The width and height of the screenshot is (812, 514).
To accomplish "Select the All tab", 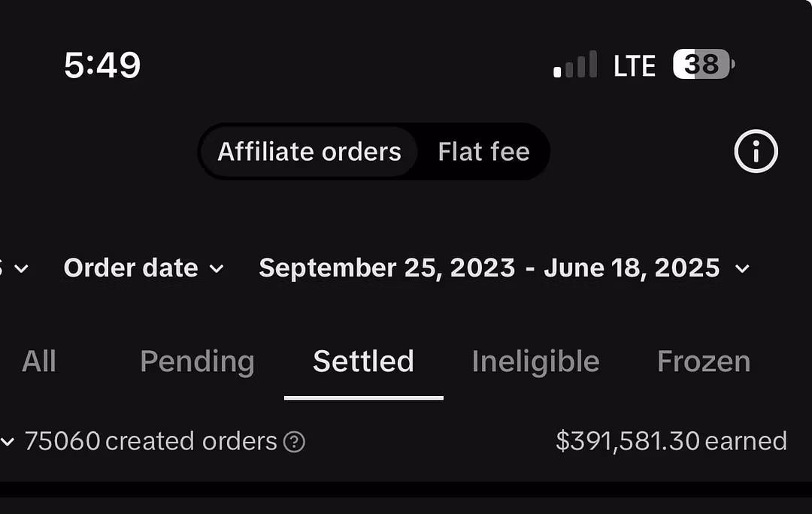I will tap(39, 361).
